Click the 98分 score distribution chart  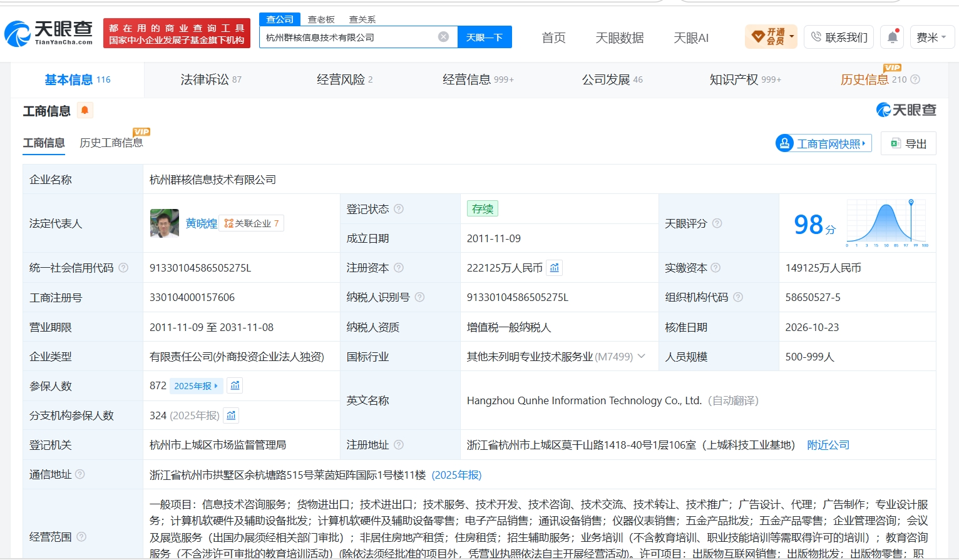coord(887,223)
